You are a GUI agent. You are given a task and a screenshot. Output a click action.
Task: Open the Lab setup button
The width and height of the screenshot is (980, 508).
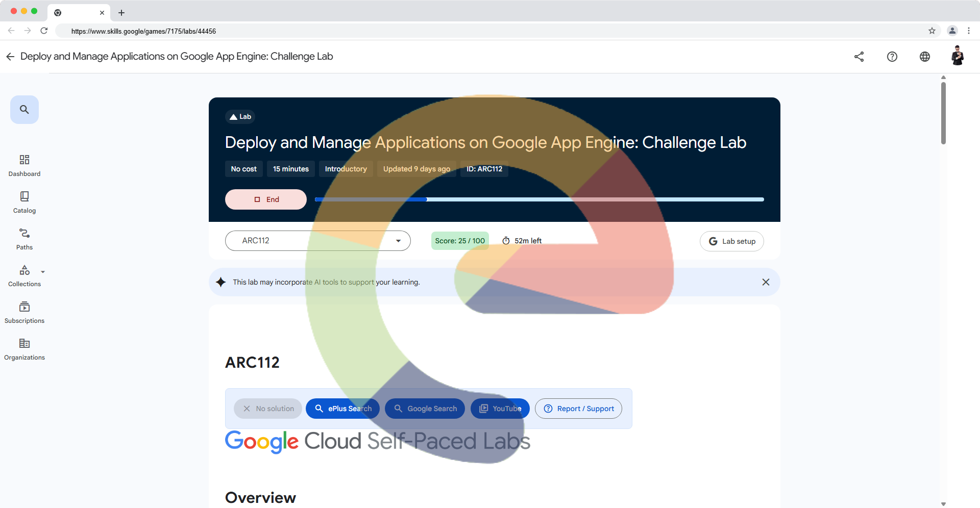tap(732, 241)
